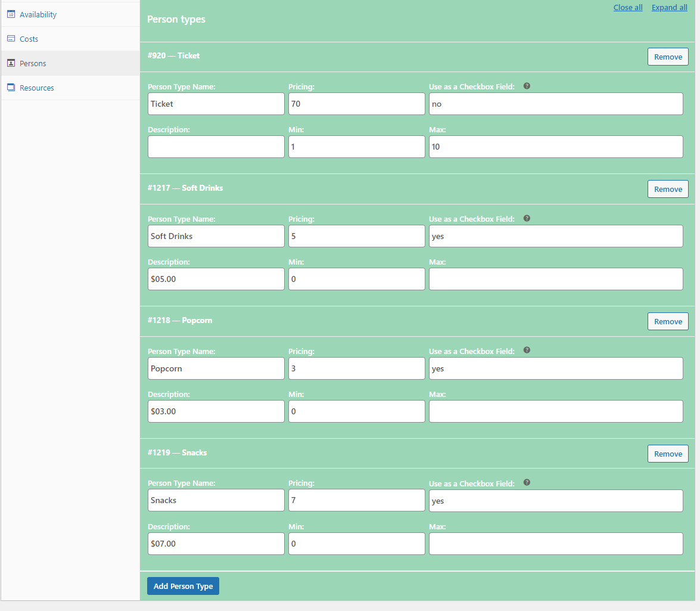The height and width of the screenshot is (611, 700).
Task: Click the help icon beside Ticket's checkbox field
Action: 527,86
